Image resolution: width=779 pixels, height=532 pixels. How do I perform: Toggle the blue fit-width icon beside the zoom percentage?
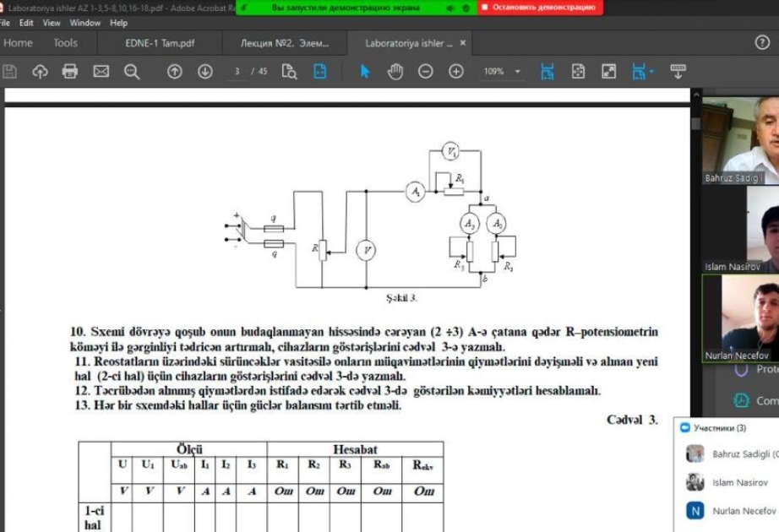(547, 72)
